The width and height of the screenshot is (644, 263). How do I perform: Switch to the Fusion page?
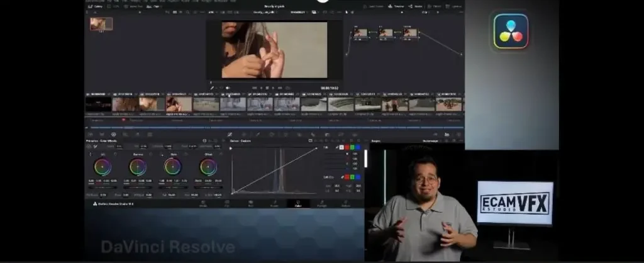point(274,203)
